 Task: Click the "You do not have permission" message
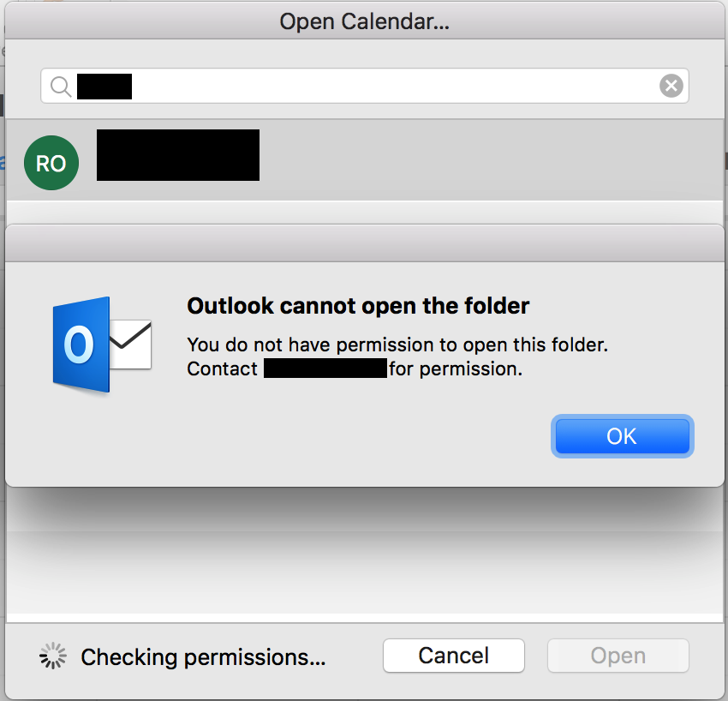pos(397,345)
